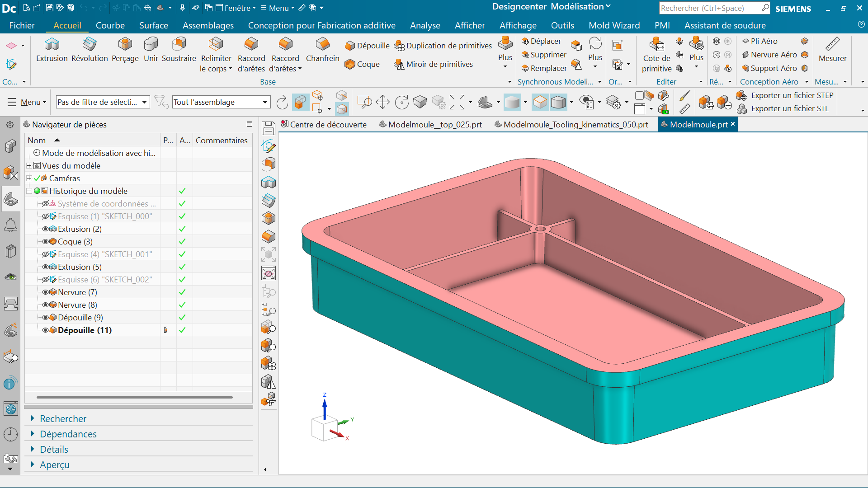Click Duplication de primitives command
868x488 pixels.
click(443, 46)
